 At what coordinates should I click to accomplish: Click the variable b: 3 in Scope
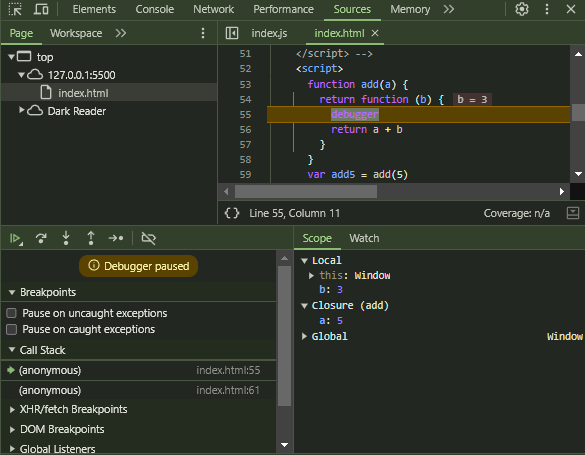pos(331,290)
